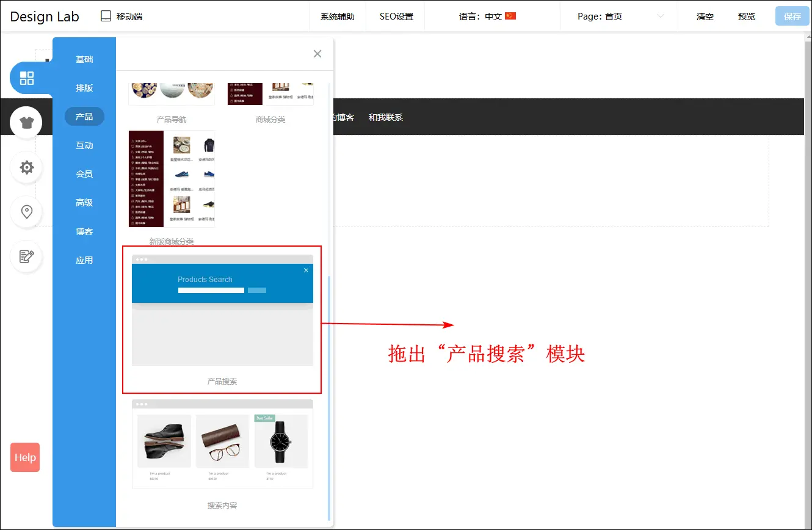
Task: Expand the Page 首页 dropdown
Action: tap(660, 16)
